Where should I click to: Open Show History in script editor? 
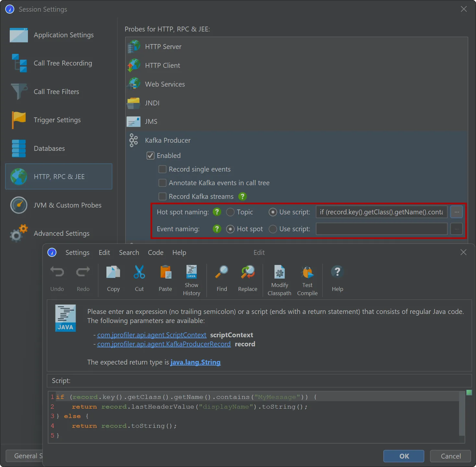[x=191, y=280]
